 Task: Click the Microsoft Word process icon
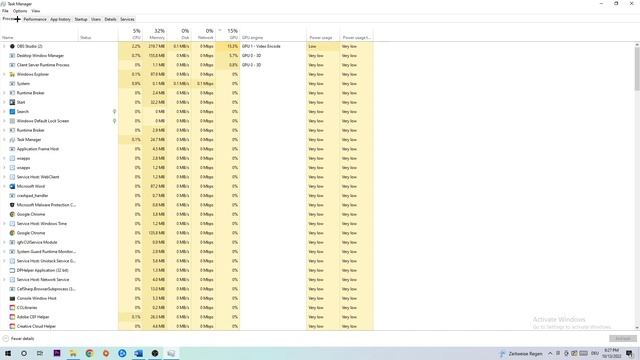(x=12, y=186)
